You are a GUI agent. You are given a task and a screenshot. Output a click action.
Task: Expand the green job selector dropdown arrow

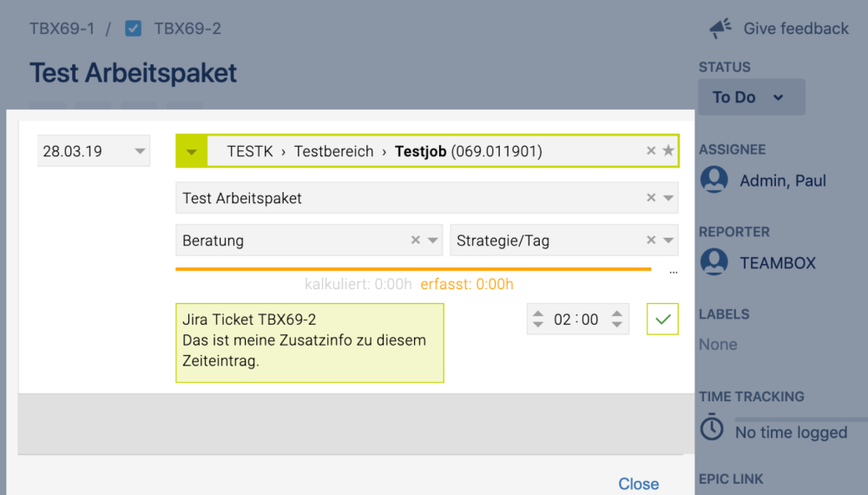coord(192,151)
